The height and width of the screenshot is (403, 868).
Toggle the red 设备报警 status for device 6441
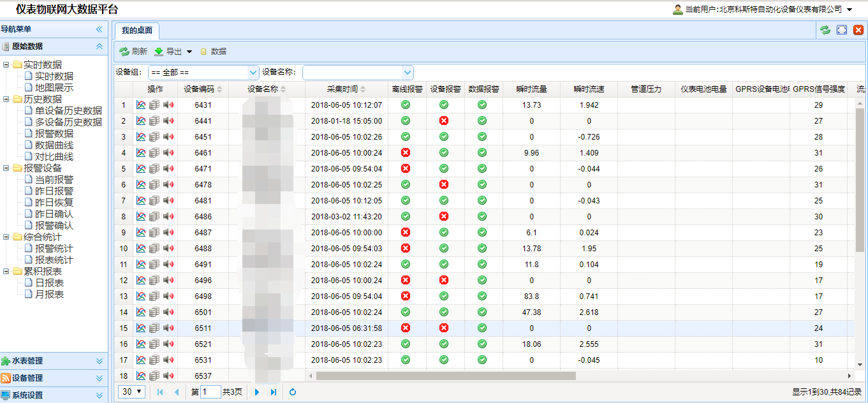(x=443, y=121)
